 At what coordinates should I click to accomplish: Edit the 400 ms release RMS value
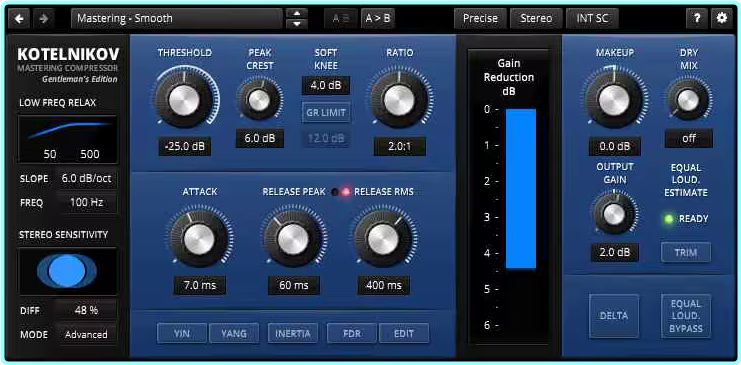tap(383, 286)
